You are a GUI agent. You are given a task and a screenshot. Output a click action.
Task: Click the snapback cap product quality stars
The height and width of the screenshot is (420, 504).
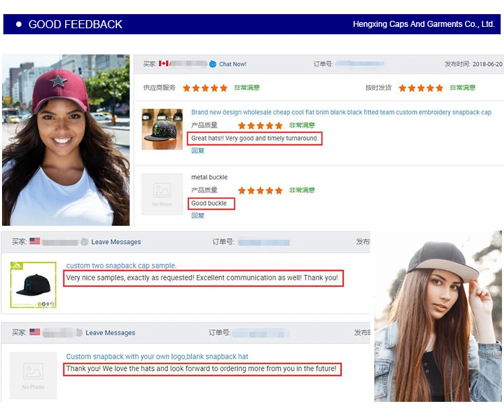coord(260,126)
